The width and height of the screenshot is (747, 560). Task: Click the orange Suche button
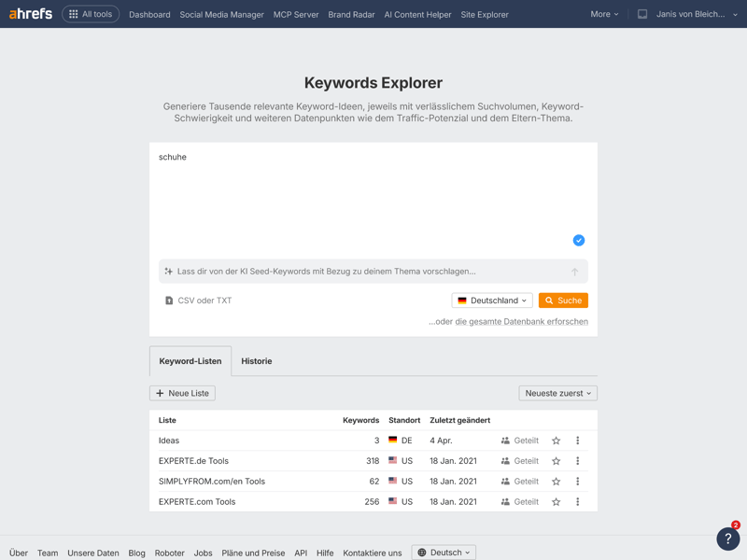(x=563, y=301)
